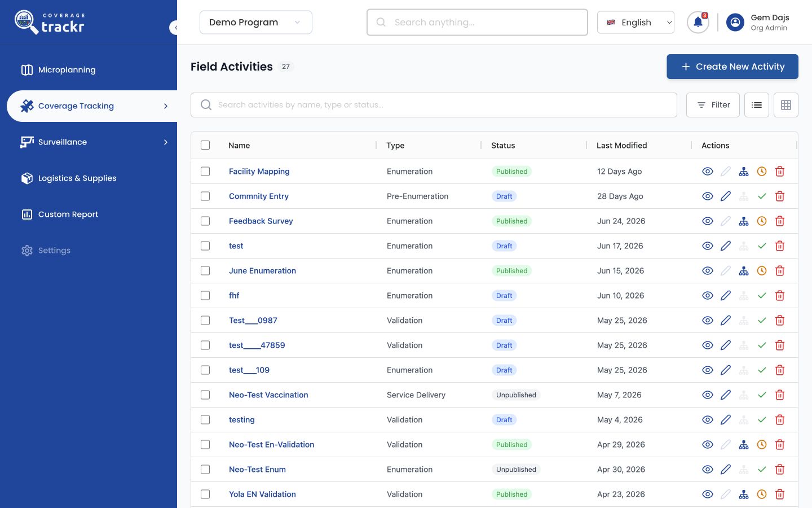Click the Status column header

[x=503, y=146]
